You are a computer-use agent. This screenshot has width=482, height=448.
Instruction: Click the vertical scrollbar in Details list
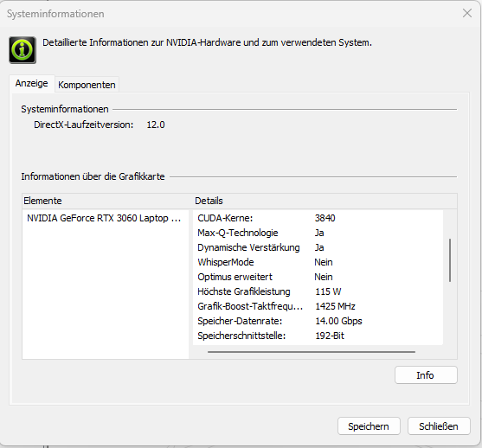(x=450, y=260)
